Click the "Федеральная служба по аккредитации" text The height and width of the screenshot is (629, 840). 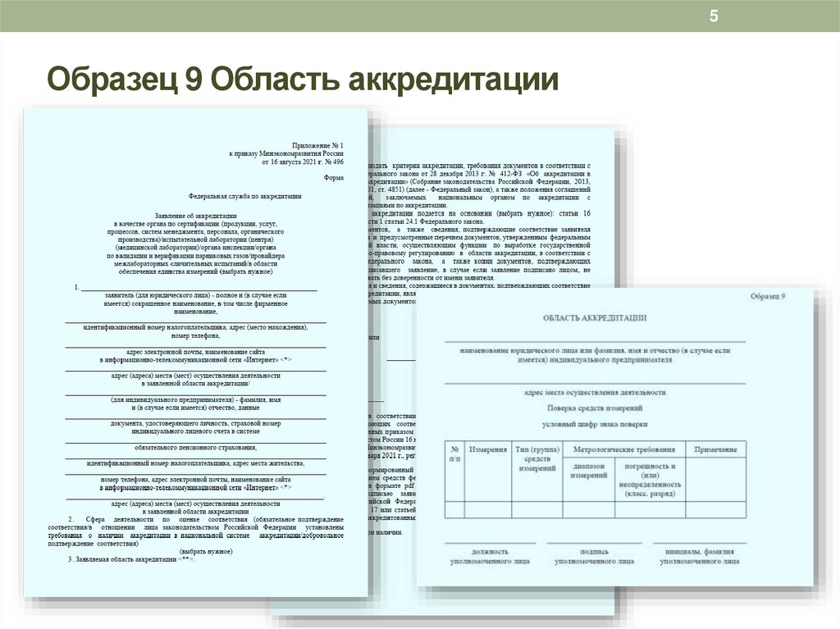coord(244,195)
